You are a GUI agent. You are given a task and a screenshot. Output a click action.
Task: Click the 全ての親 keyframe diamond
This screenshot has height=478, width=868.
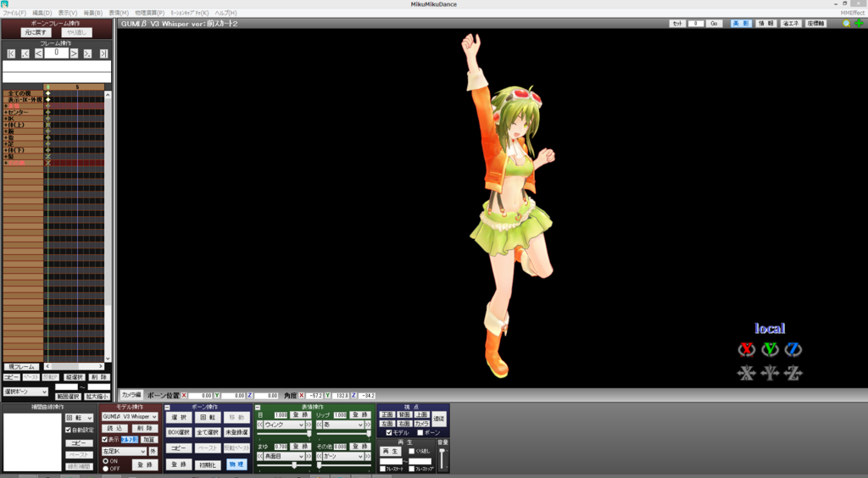(x=48, y=93)
